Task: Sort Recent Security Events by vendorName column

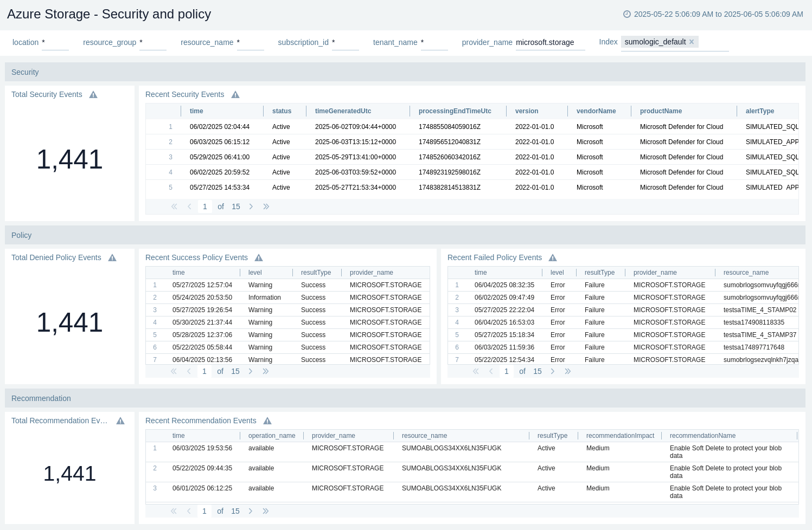Action: pos(596,111)
